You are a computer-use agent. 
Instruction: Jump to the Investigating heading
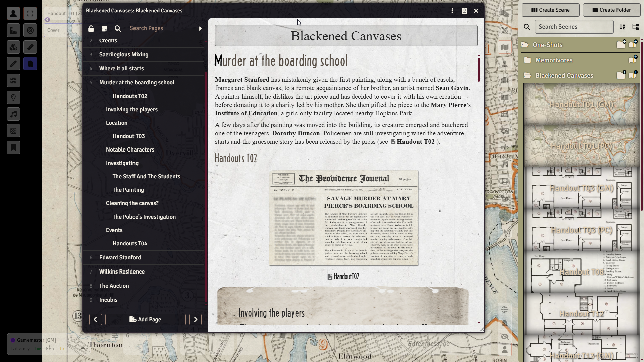pyautogui.click(x=122, y=163)
